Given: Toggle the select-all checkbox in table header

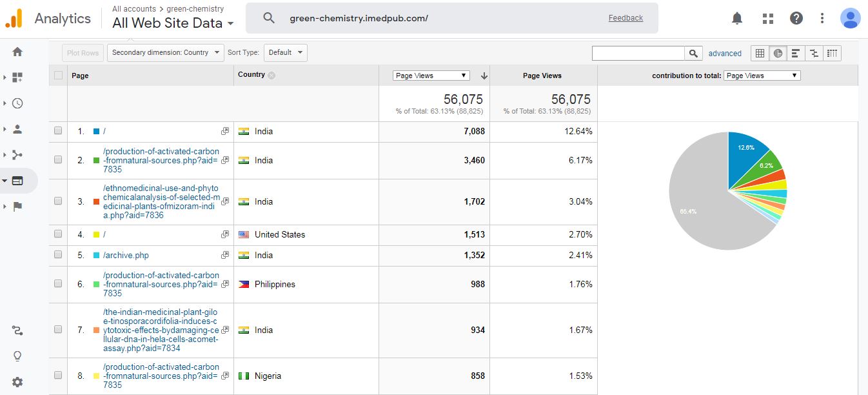Looking at the screenshot, I should click(59, 76).
